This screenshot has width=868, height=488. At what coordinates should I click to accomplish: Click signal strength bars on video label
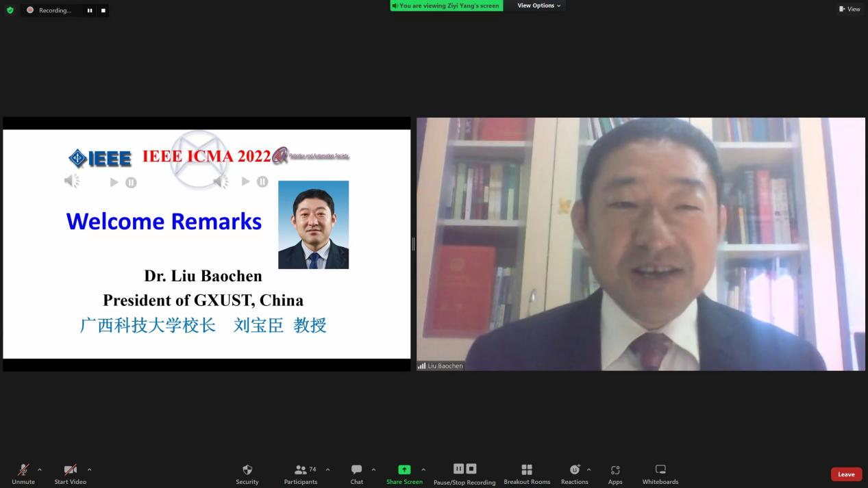[422, 366]
